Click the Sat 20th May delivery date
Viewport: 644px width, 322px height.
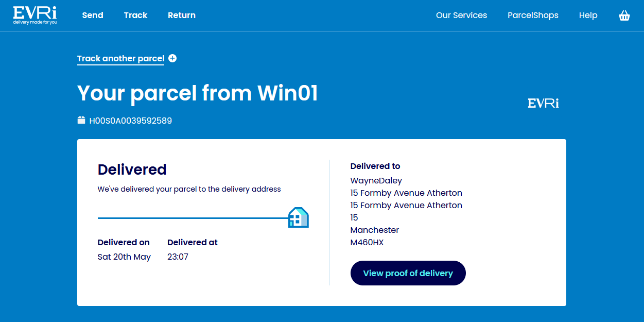124,257
